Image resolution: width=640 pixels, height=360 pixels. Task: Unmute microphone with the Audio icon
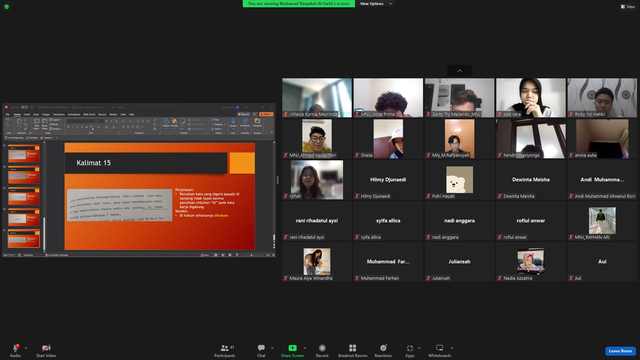(x=15, y=348)
